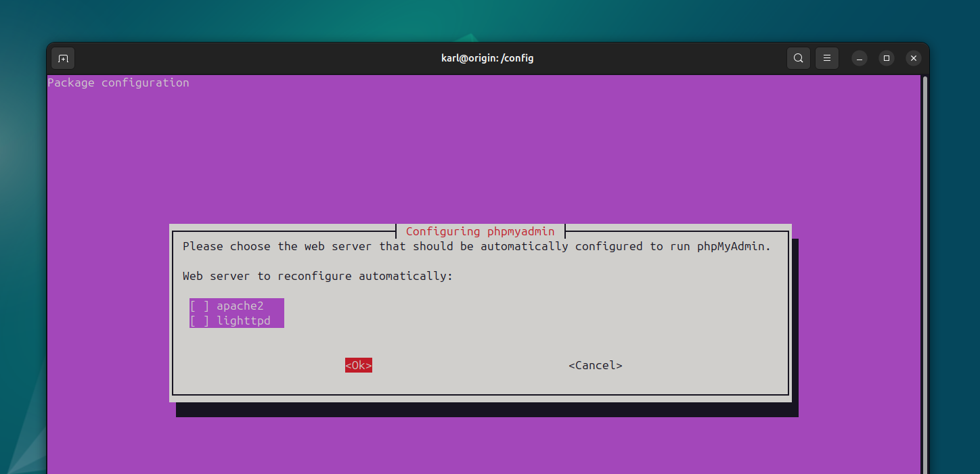Select the Cancel button
The image size is (980, 474).
click(x=596, y=365)
